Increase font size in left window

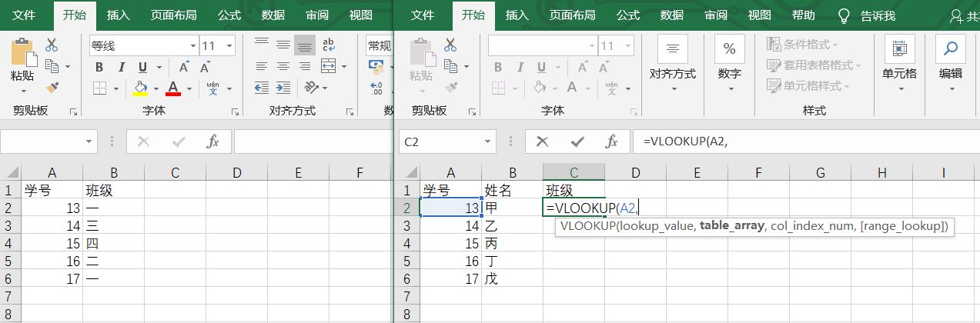(185, 67)
